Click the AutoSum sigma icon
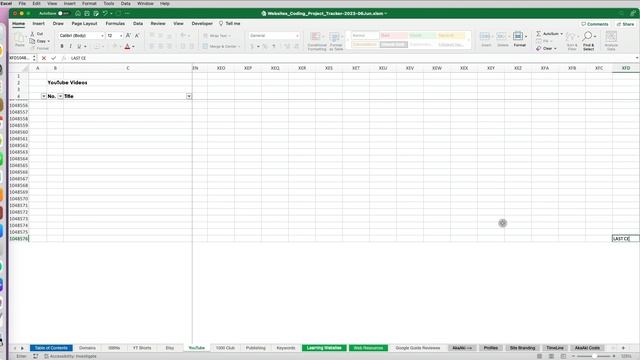 [x=538, y=33]
